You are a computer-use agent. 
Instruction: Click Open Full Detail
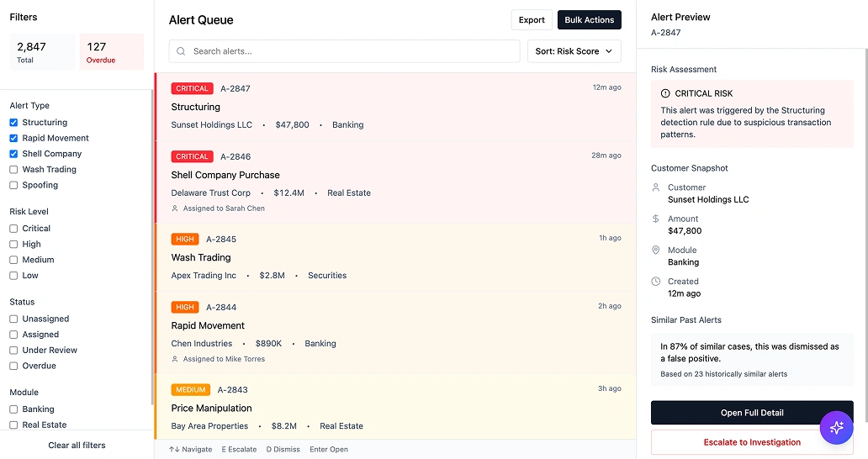[752, 413]
